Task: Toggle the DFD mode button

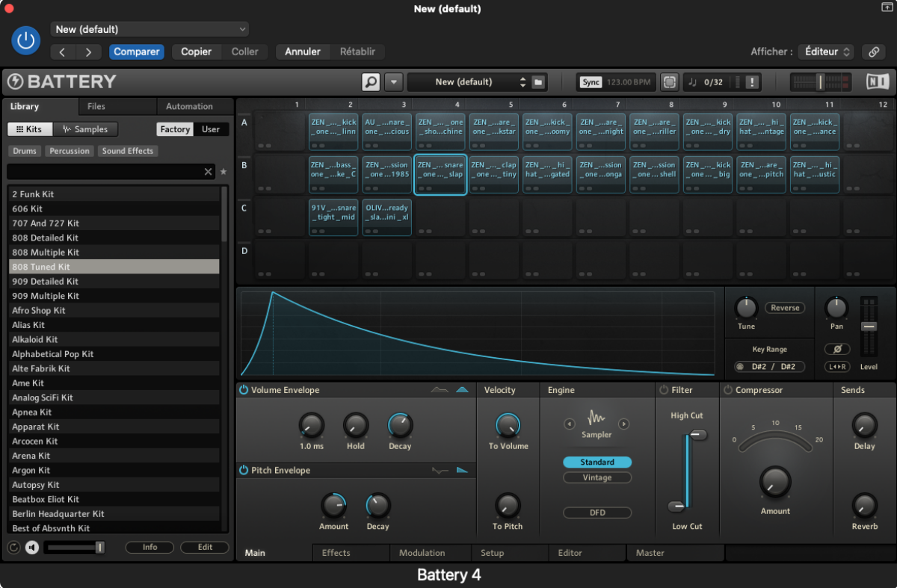Action: click(x=597, y=513)
